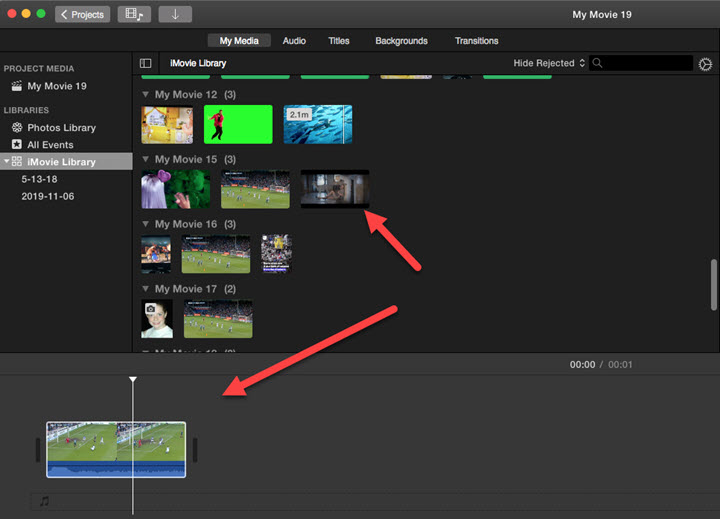Select the iMovie Library sidebar row
Screen dimensions: 720x519
tap(66, 161)
